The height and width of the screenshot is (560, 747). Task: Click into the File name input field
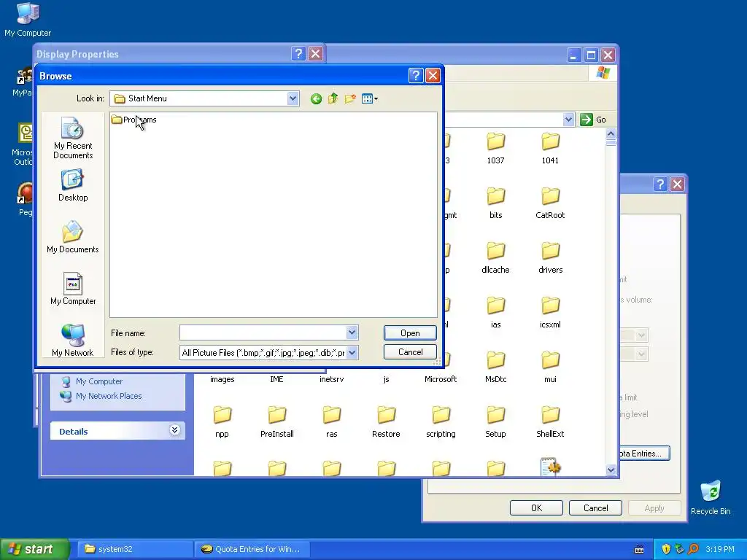[x=263, y=332]
